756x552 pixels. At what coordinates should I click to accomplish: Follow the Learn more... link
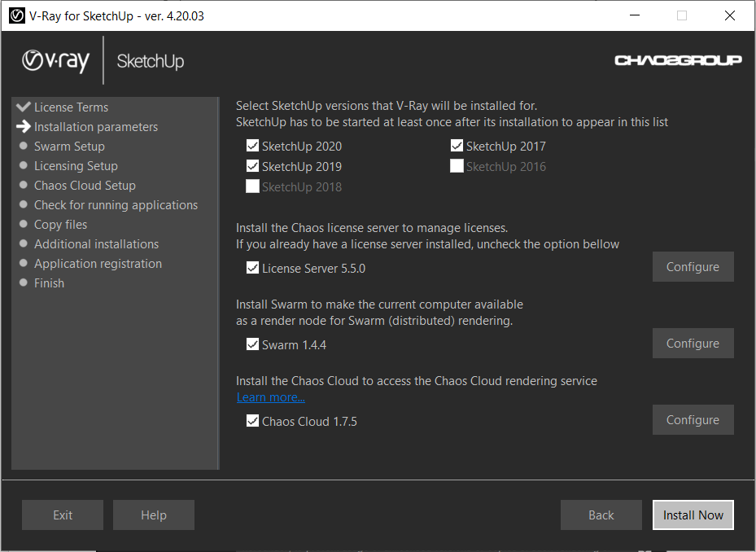(270, 397)
